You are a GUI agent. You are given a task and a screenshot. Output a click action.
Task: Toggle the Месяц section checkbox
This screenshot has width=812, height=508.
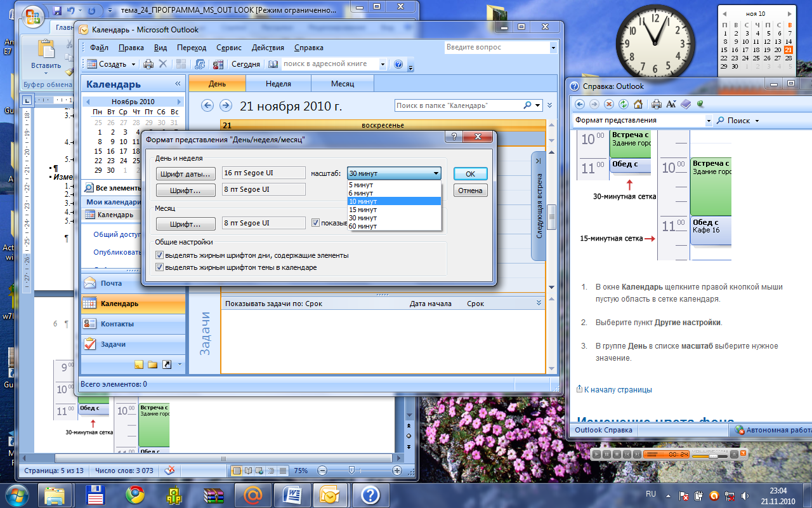(316, 223)
